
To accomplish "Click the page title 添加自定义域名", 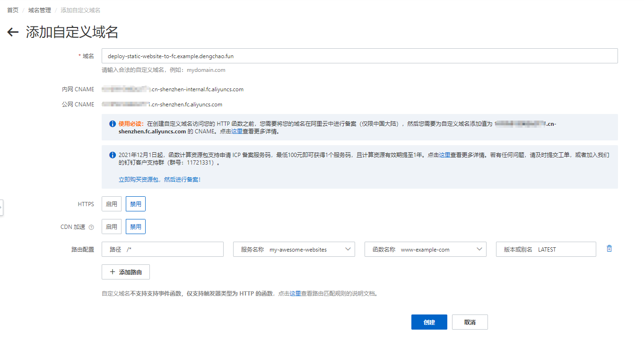I will (x=72, y=32).
